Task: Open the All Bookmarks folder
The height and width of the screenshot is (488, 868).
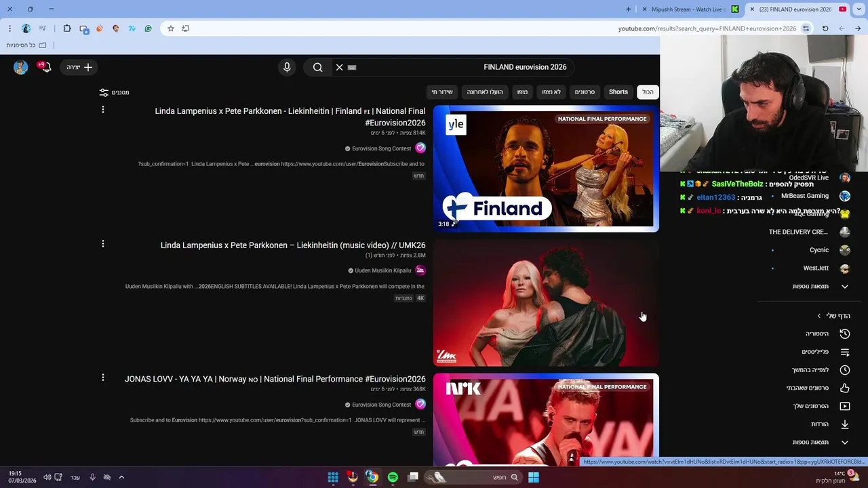Action: click(26, 45)
